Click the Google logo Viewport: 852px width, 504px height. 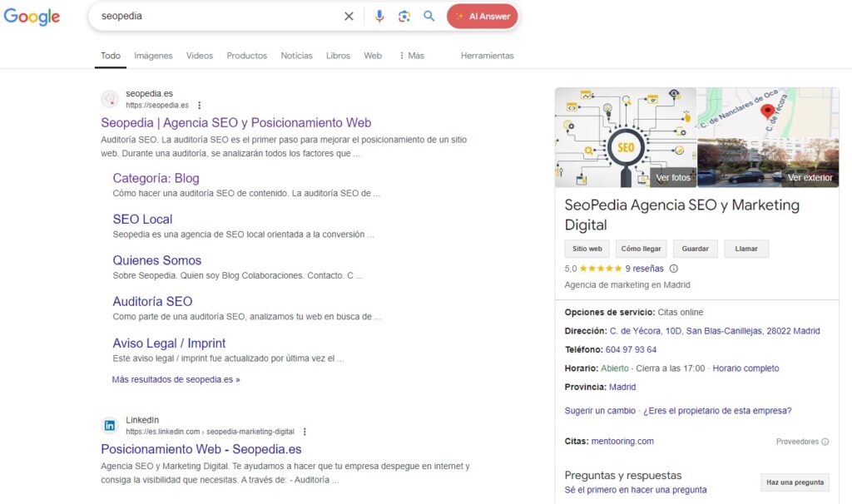32,17
